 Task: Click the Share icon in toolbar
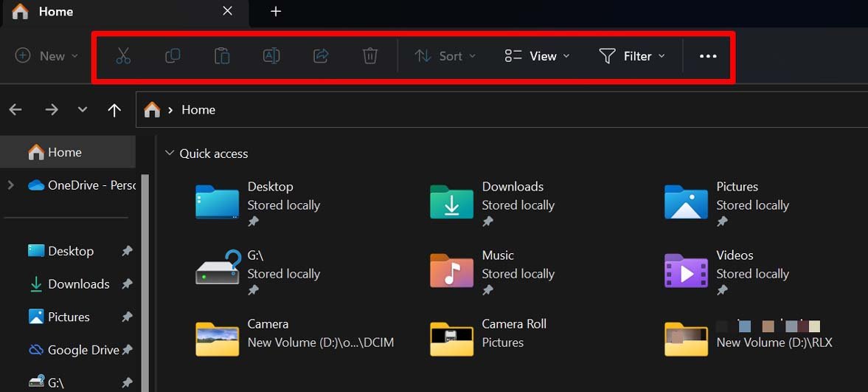(x=321, y=56)
